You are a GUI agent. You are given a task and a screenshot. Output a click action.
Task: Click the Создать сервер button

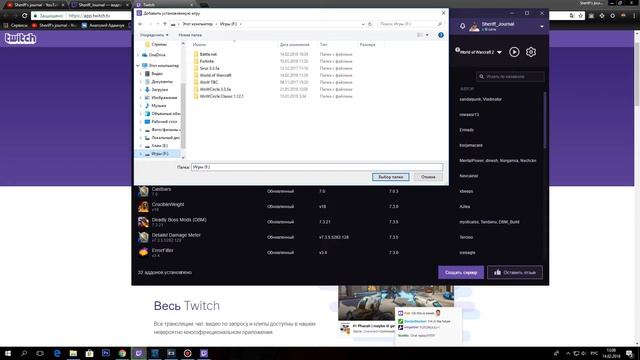pyautogui.click(x=461, y=272)
